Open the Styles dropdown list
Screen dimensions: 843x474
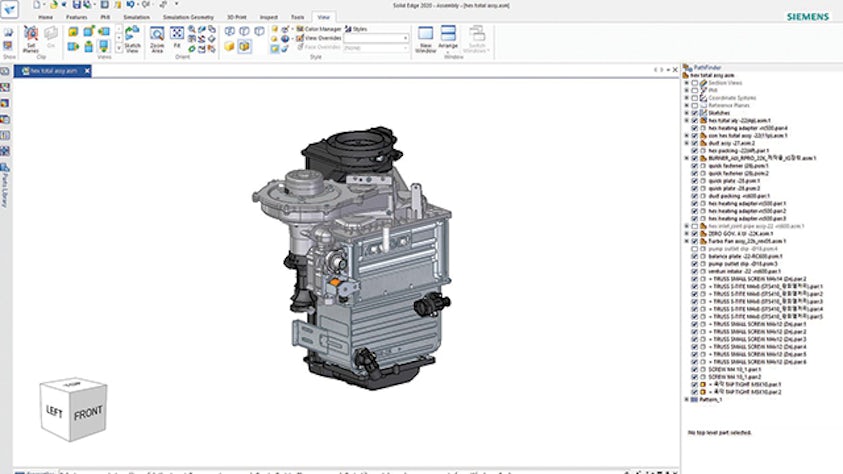[405, 38]
